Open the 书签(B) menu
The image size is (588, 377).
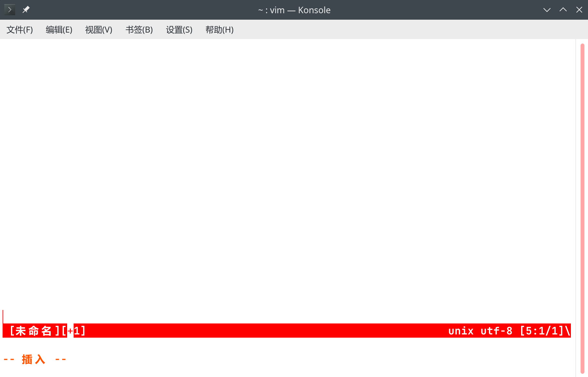[x=139, y=30]
